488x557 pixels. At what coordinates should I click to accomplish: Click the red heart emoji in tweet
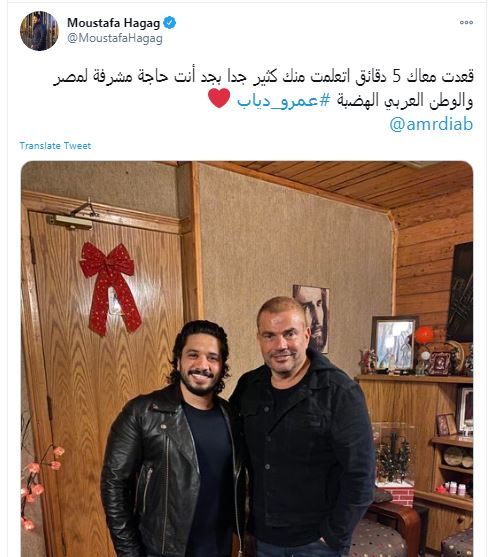[x=219, y=98]
